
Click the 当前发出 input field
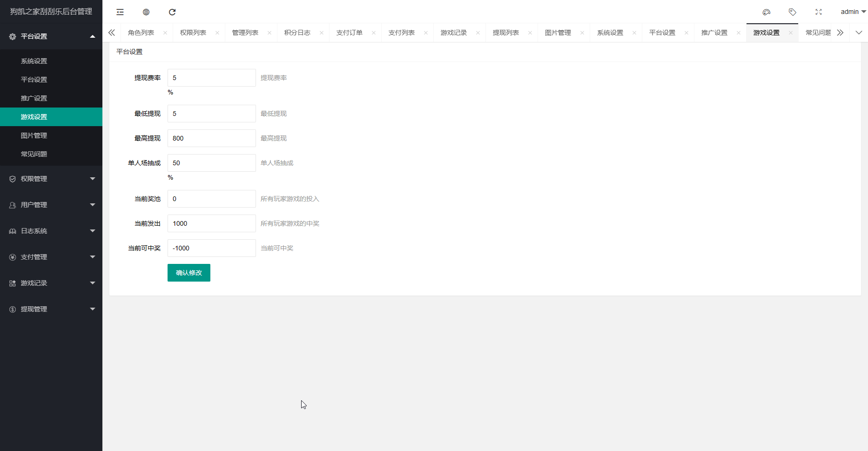tap(212, 223)
